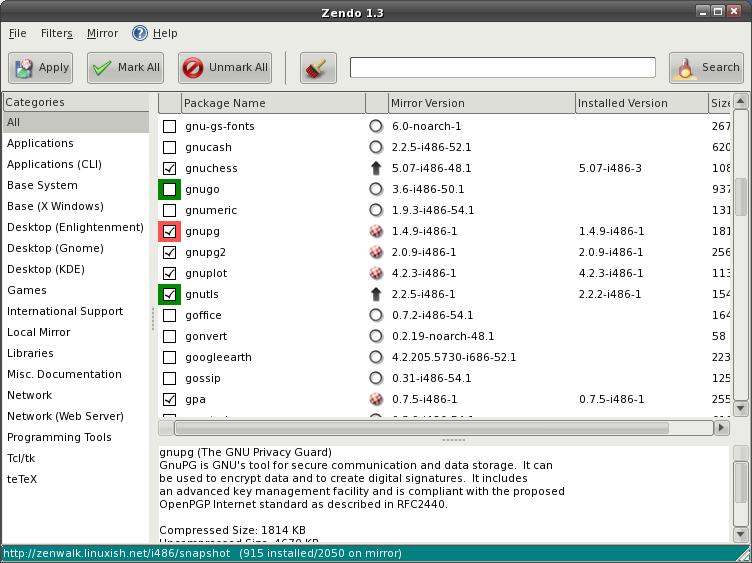Viewport: 752px width, 563px height.
Task: Sort by Installed Version column header
Action: coord(642,103)
